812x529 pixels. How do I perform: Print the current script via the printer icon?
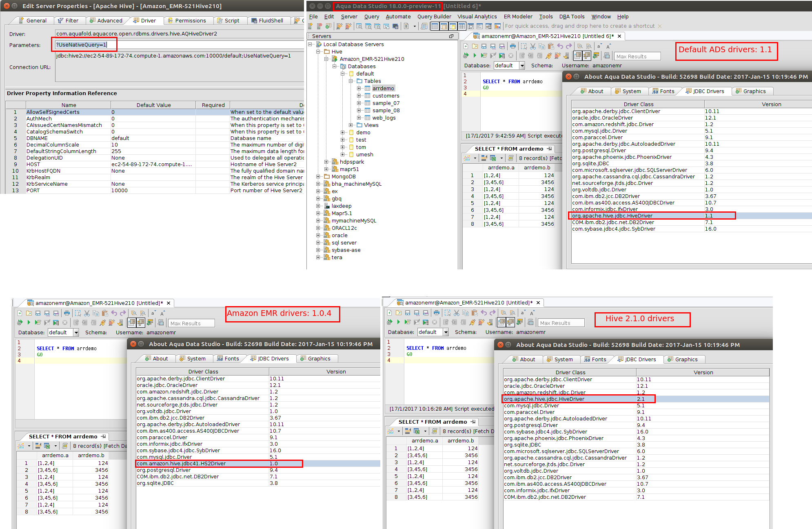[513, 47]
